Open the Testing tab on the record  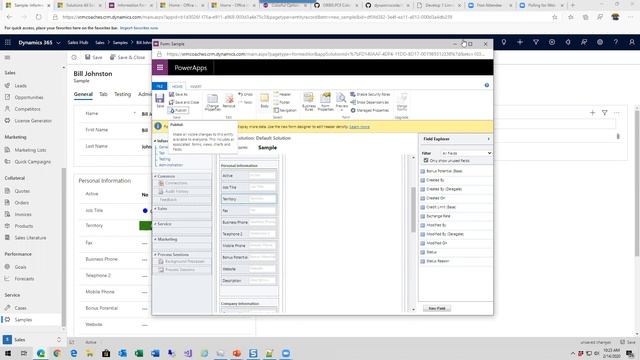122,94
